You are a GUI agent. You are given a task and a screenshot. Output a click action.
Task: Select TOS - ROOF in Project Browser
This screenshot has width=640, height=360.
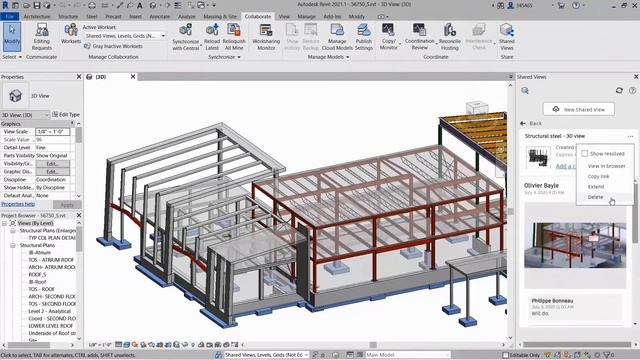tap(42, 289)
